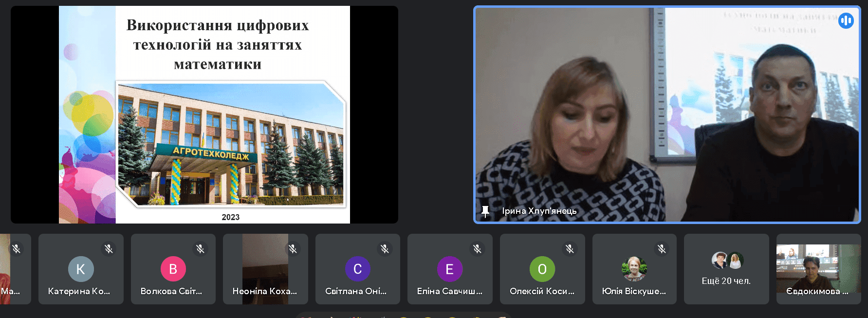Click the pin icon on Ірина Хлуп'янець's video
This screenshot has height=318, width=868.
click(x=485, y=211)
